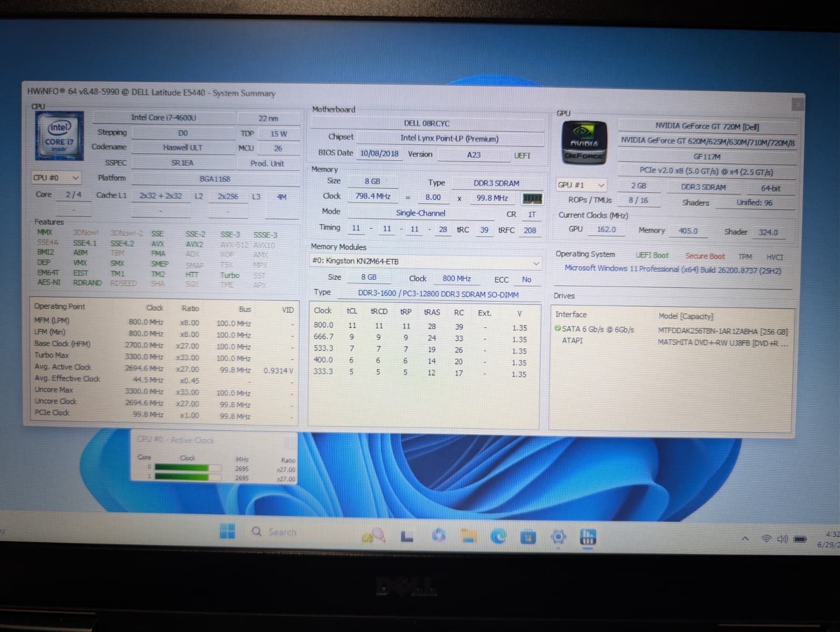Open Microsoft Store from the taskbar
This screenshot has width=840, height=632.
528,537
